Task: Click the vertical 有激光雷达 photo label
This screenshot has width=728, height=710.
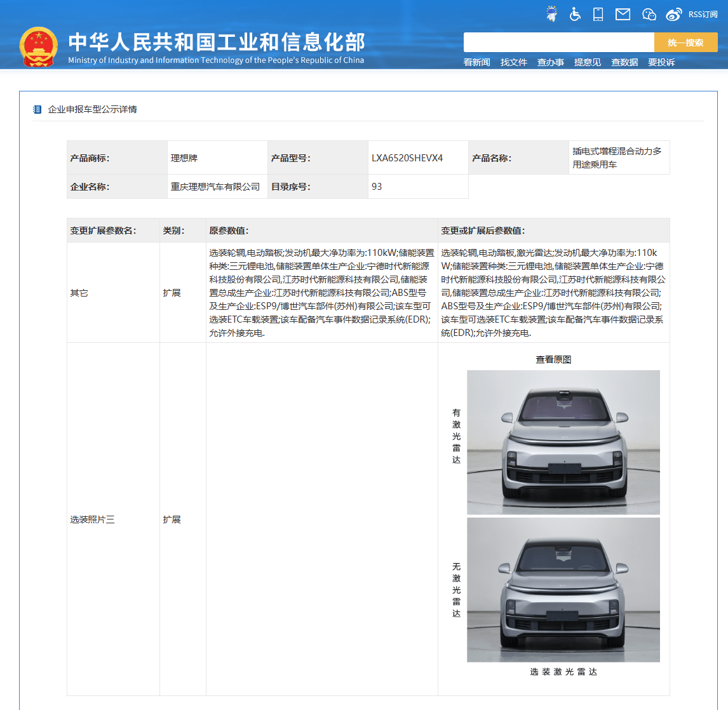Action: click(x=456, y=436)
